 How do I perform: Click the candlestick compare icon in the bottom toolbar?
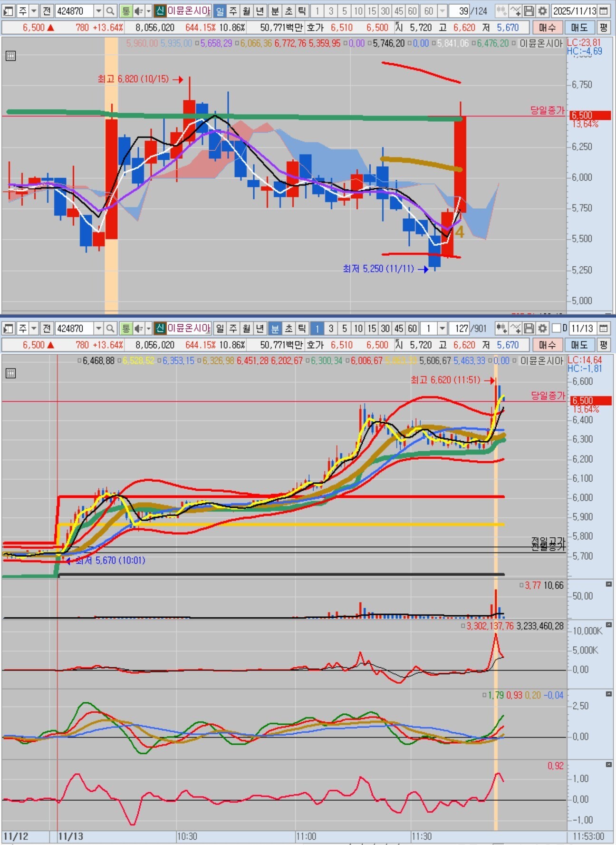(x=501, y=328)
